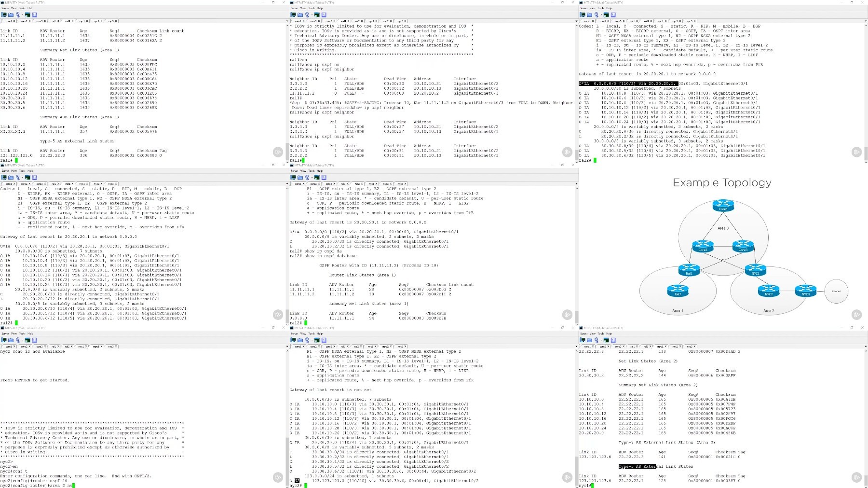This screenshot has height=488, width=868.
Task: Click the 'Area 0' label in the topology diagram
Action: click(x=723, y=228)
